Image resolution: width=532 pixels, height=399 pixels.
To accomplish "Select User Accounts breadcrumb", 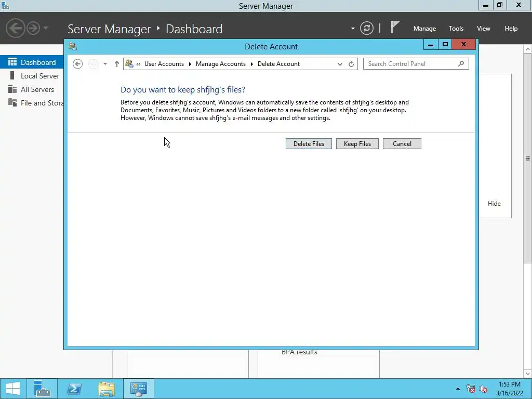I will 164,64.
